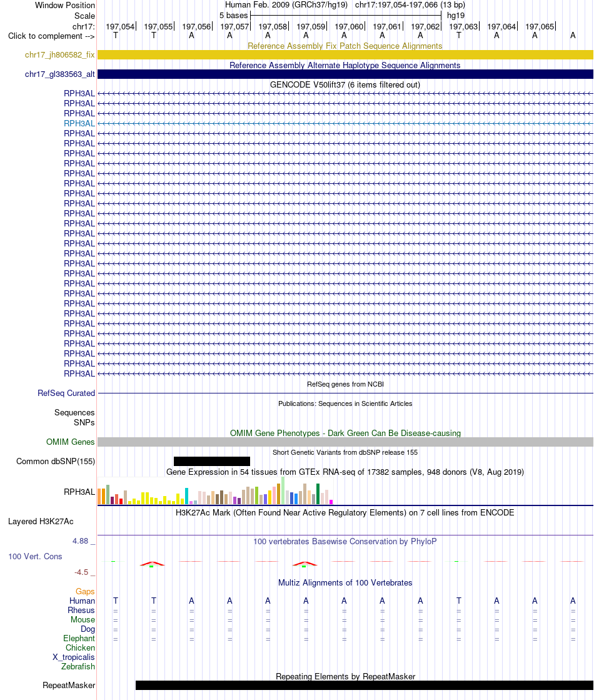The width and height of the screenshot is (594, 700).
Task: Open the GENCODE V50lift37 track title
Action: (x=345, y=85)
